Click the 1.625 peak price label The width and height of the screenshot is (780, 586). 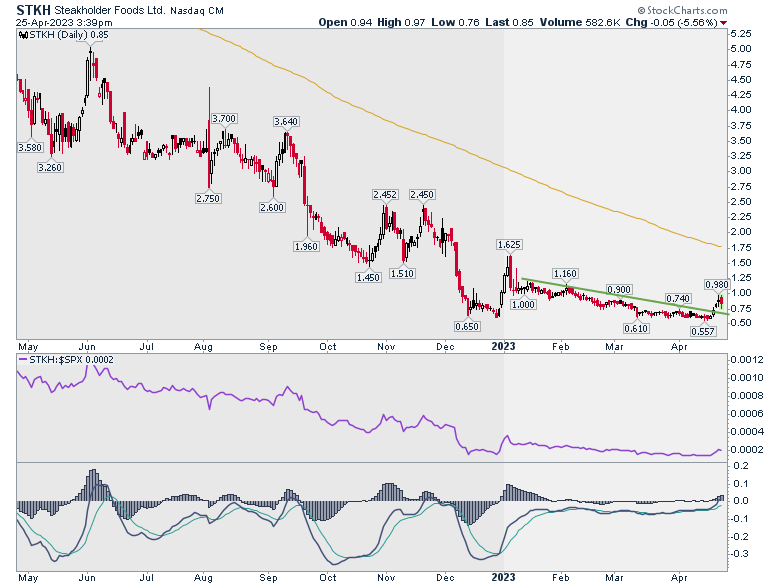pos(509,244)
